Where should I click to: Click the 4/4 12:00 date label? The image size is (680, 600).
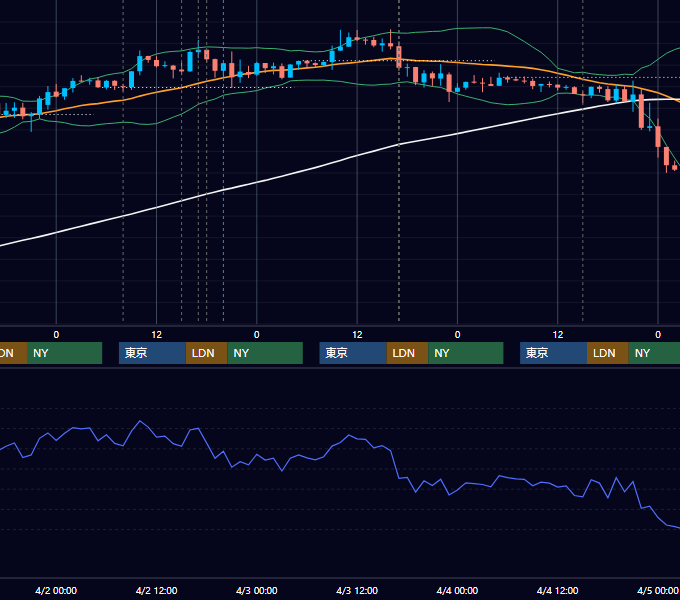tap(558, 590)
